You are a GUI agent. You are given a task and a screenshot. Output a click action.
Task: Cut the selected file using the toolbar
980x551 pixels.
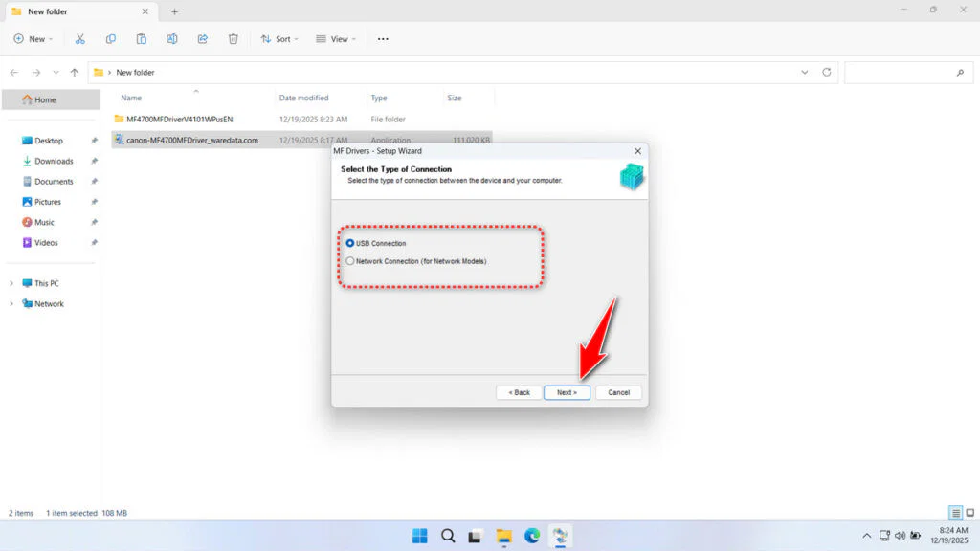tap(80, 39)
